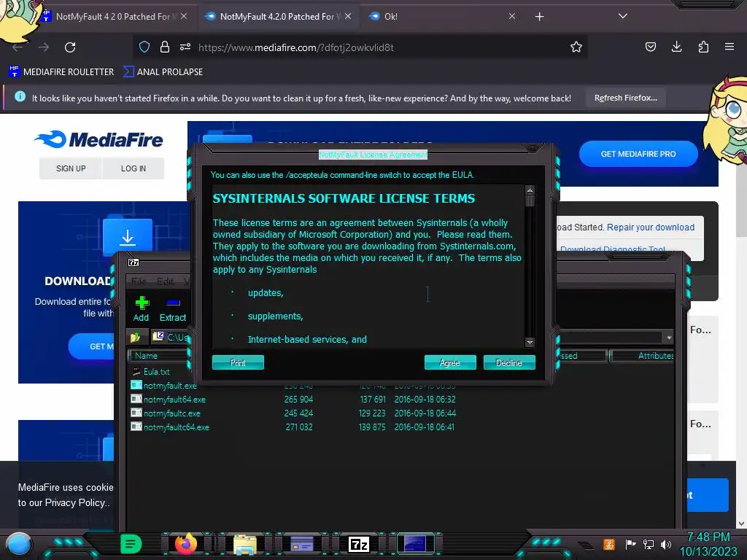The height and width of the screenshot is (560, 747).
Task: Sort by Name column in 7-Zip
Action: 158,356
